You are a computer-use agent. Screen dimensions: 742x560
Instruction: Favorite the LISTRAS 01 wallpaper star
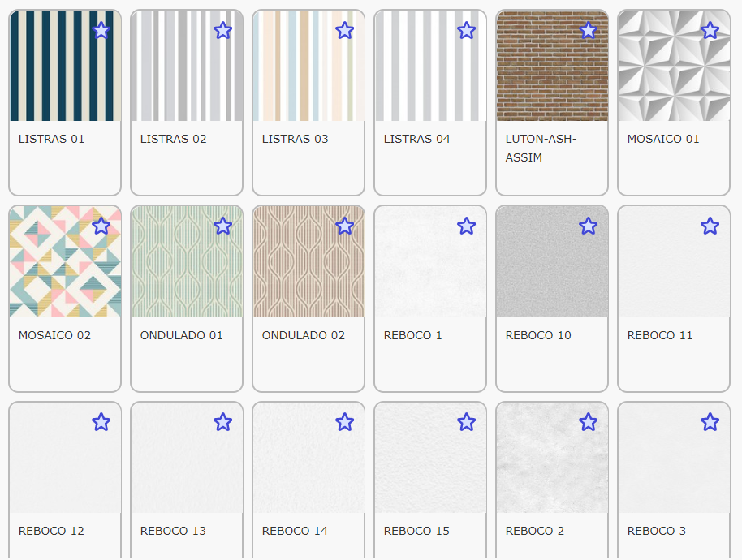tap(101, 30)
